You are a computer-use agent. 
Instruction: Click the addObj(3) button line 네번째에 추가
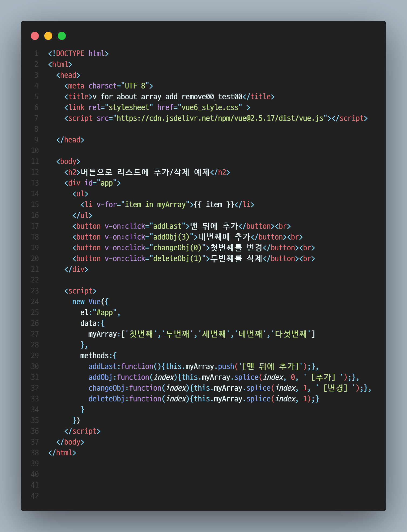(x=188, y=237)
